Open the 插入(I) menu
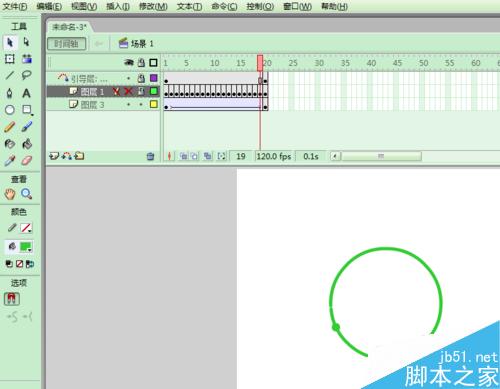This screenshot has height=389, width=500. coord(118,6)
